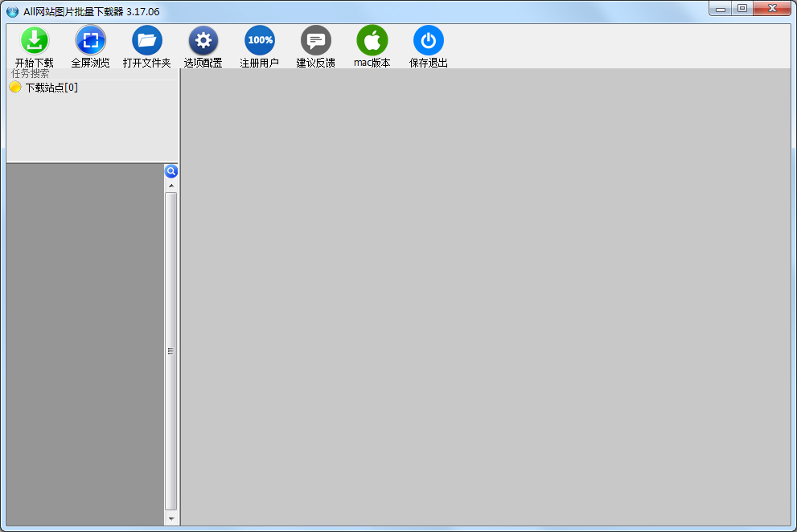Click the blue magnifier search icon
The width and height of the screenshot is (797, 532).
(171, 171)
